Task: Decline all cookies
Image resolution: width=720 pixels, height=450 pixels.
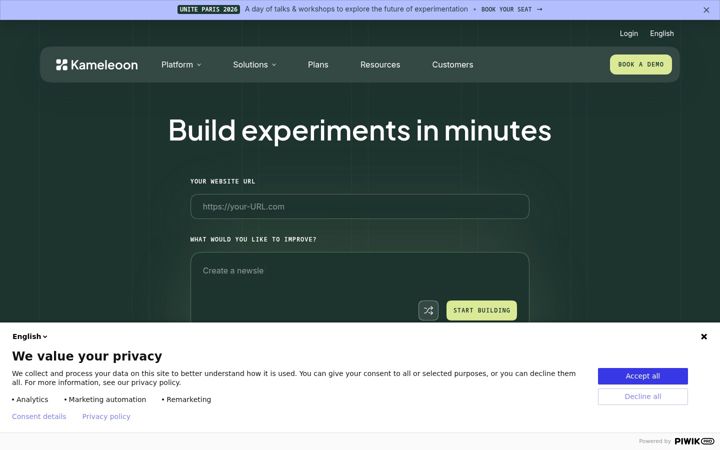Action: coord(642,397)
